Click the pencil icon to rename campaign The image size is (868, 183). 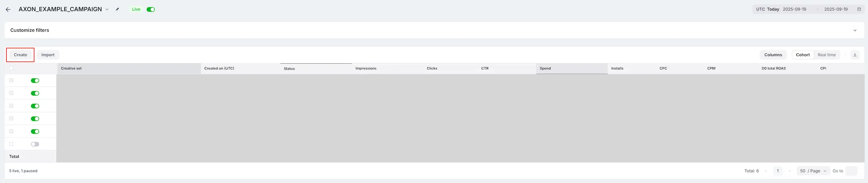[x=117, y=9]
